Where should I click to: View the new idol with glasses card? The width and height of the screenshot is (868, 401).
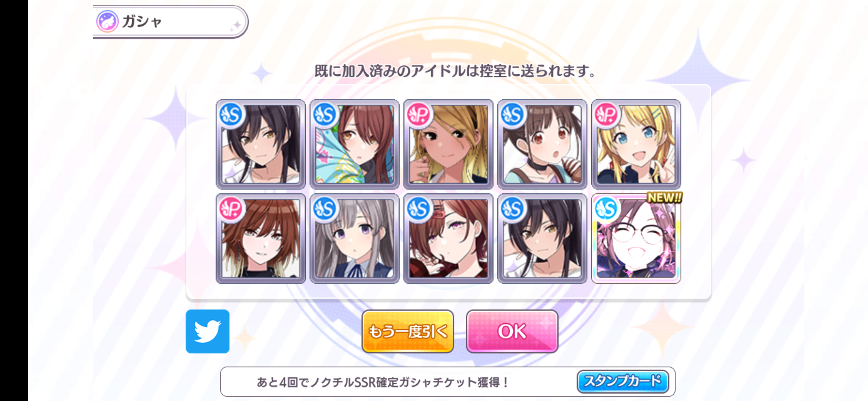[636, 238]
